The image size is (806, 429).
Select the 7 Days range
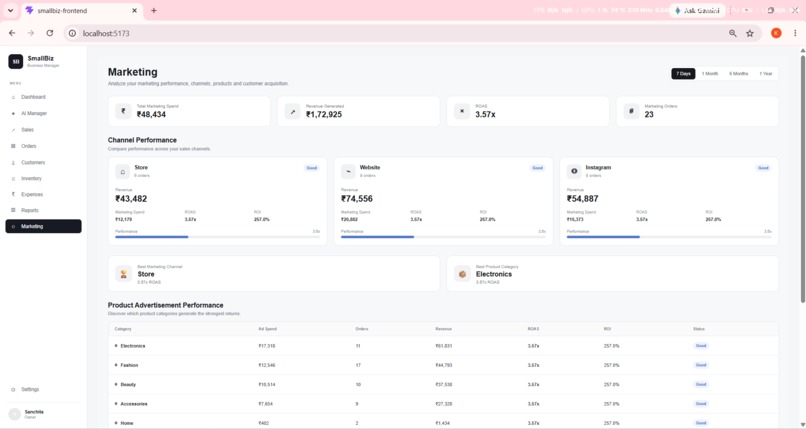[683, 74]
